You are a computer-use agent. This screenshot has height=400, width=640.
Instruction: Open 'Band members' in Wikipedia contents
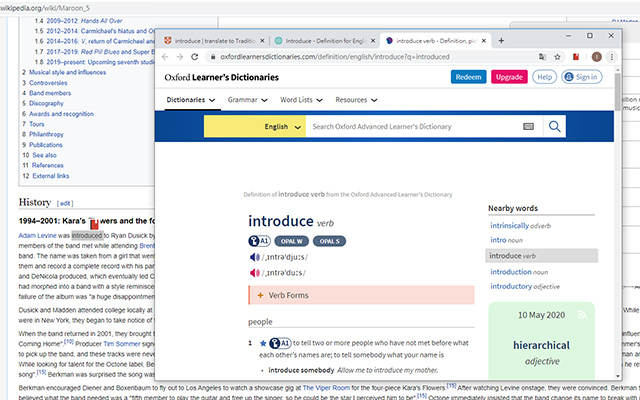click(x=50, y=93)
